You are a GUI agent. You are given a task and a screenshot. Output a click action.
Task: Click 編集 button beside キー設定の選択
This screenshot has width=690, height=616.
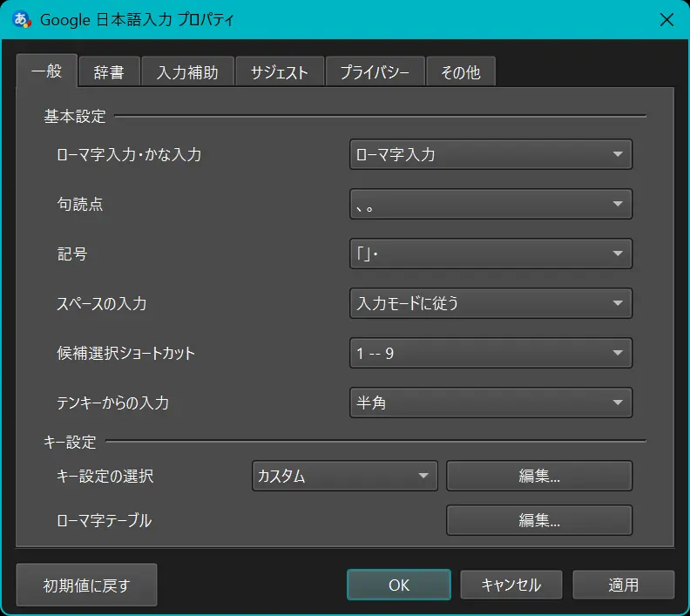pyautogui.click(x=539, y=476)
